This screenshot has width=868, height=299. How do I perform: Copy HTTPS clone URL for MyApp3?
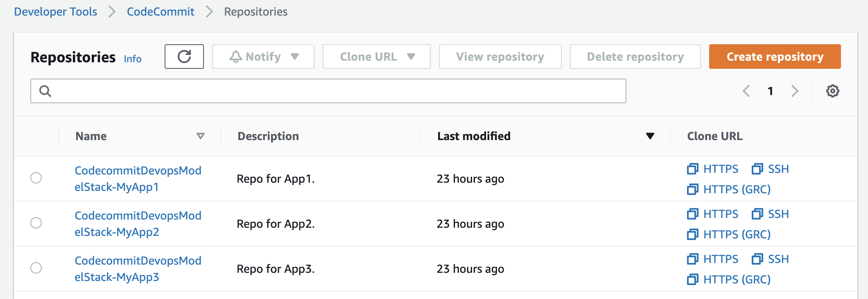pos(713,259)
